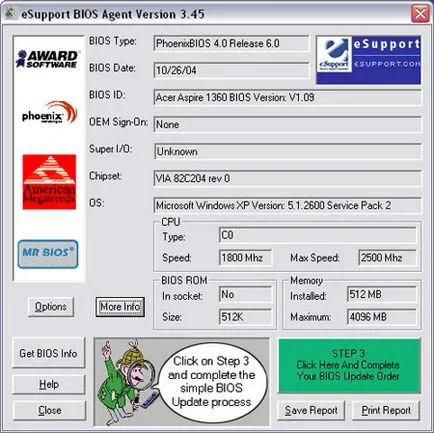This screenshot has height=433, width=434.
Task: Select the American Megatrends logo
Action: point(49,182)
